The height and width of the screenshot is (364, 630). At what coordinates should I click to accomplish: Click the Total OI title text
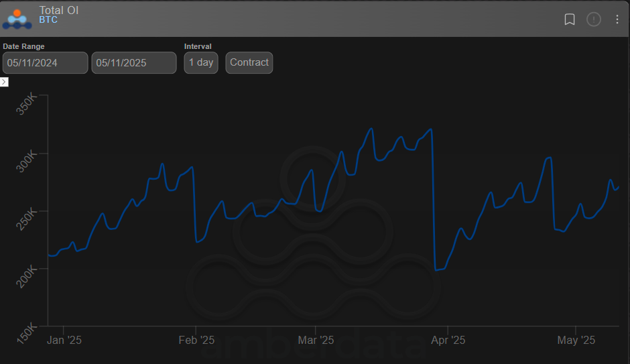[x=59, y=11]
